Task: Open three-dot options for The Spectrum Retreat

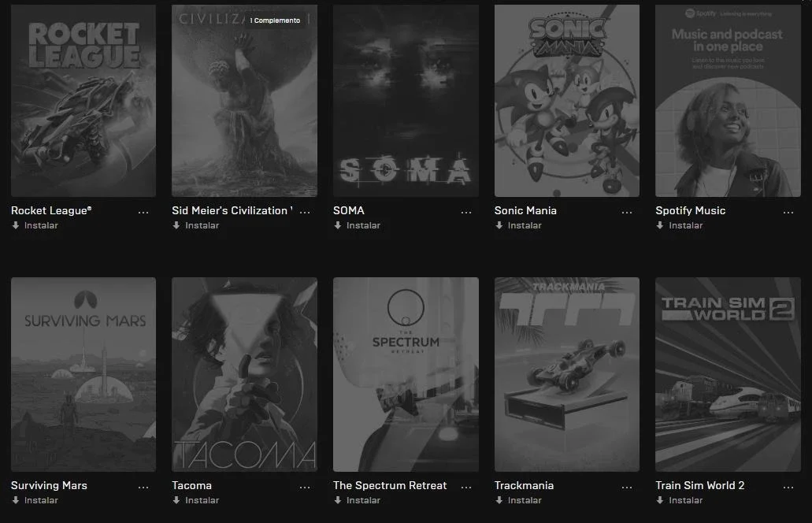Action: (x=466, y=487)
